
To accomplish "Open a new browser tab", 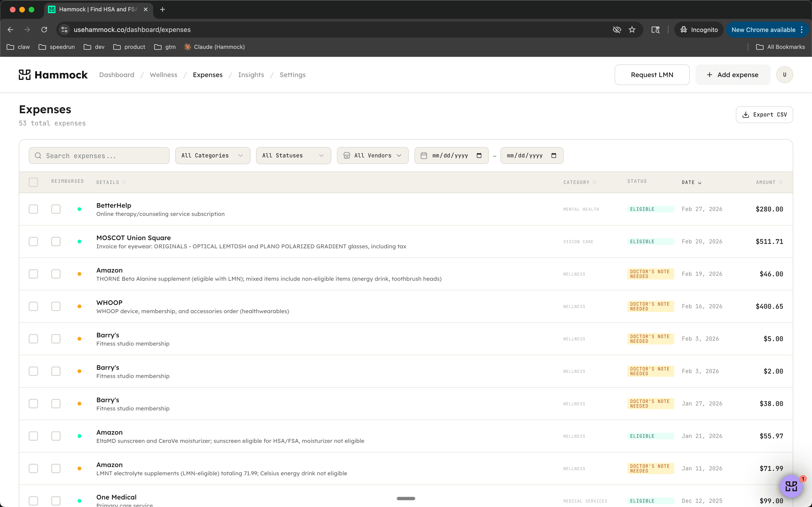I will [x=163, y=9].
